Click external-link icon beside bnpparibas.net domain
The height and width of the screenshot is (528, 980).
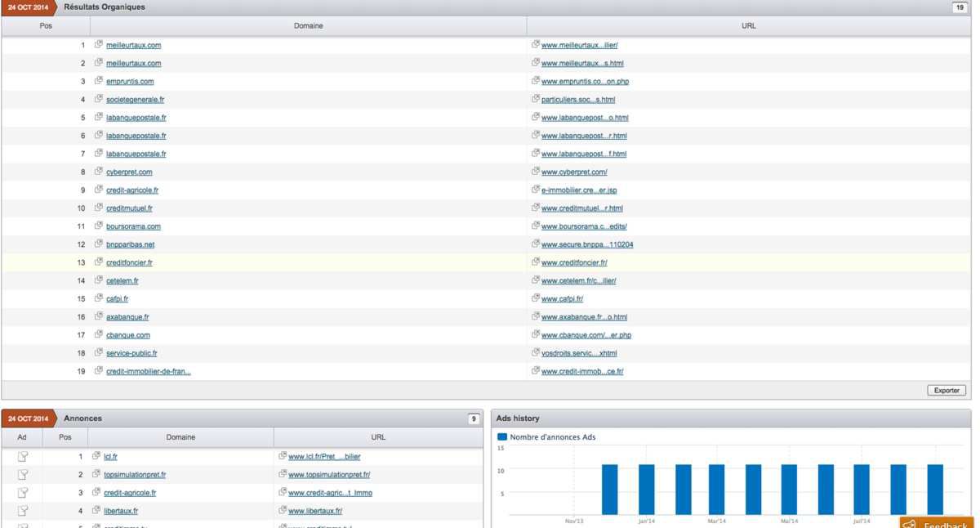pyautogui.click(x=98, y=244)
